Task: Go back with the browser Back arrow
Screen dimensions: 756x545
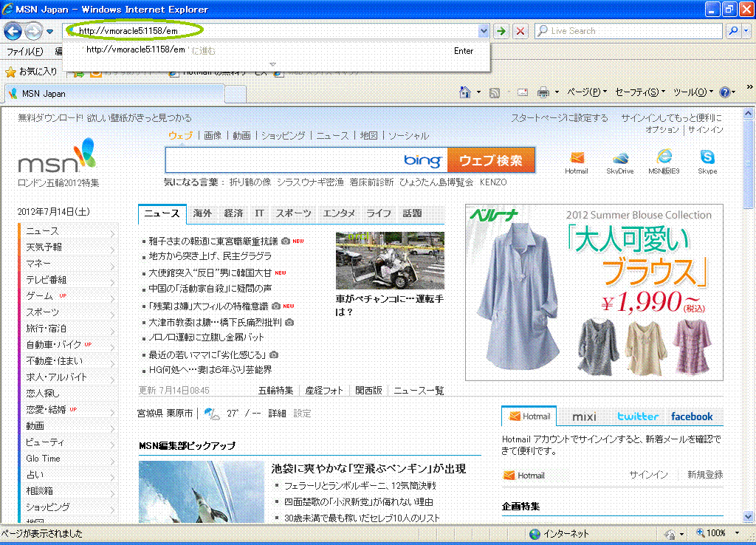Action: 13,31
